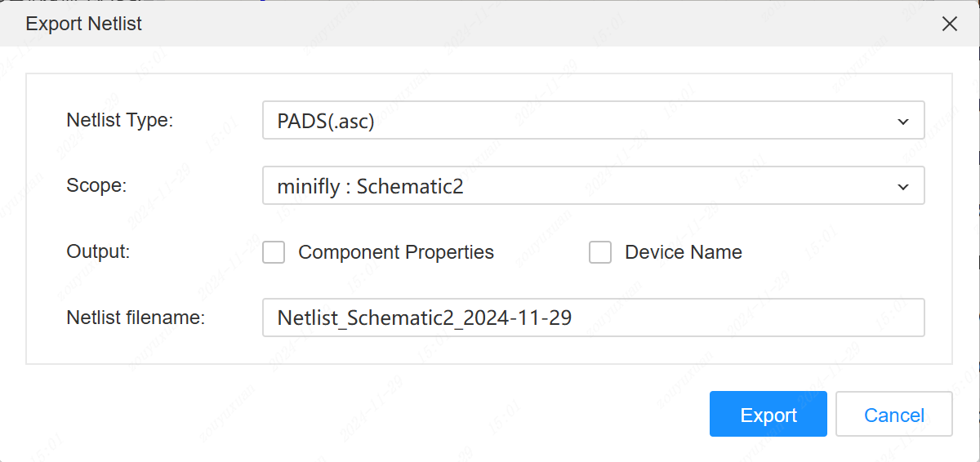The image size is (980, 462).
Task: Open the Netlist Type dropdown
Action: click(593, 121)
